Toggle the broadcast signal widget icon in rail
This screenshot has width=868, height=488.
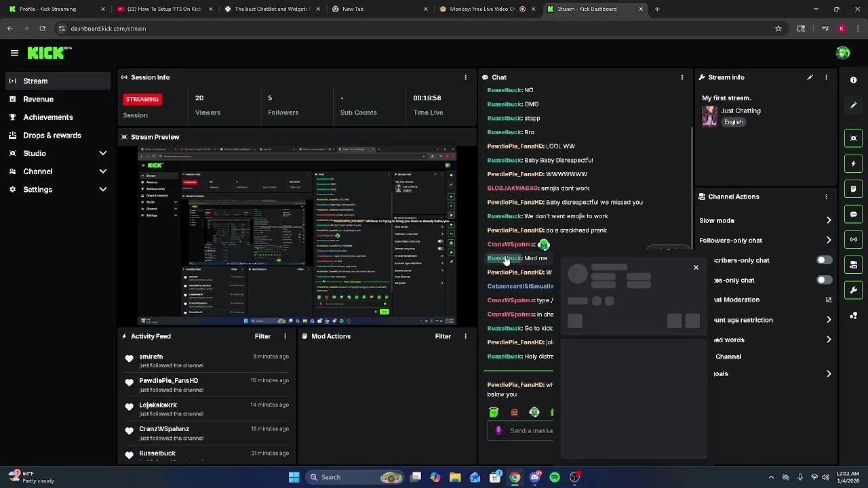click(853, 239)
